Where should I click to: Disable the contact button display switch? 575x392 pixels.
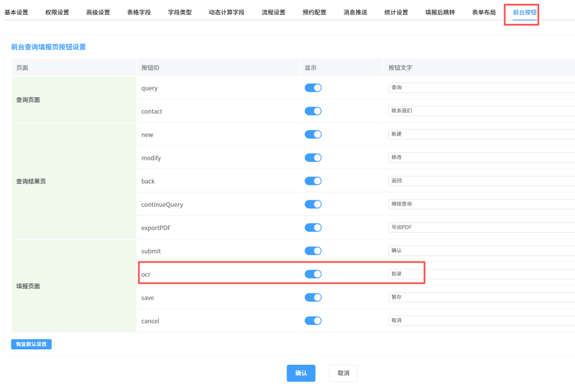[313, 111]
